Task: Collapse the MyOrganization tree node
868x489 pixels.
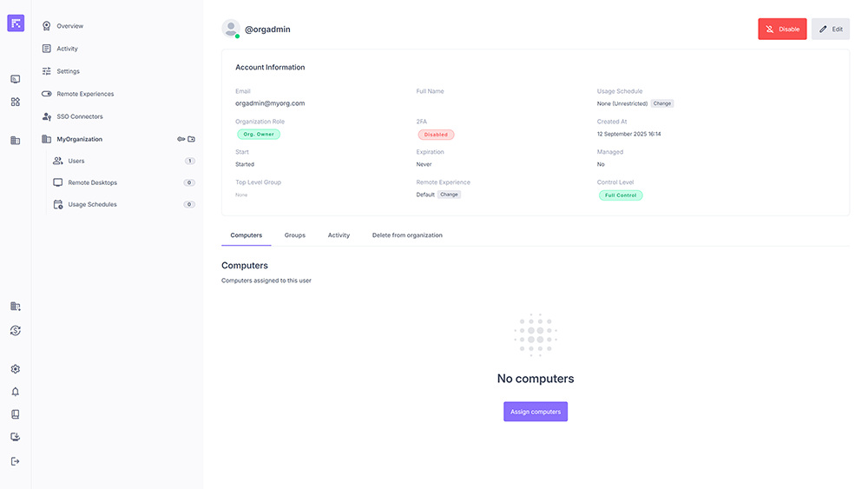Action: [47, 139]
